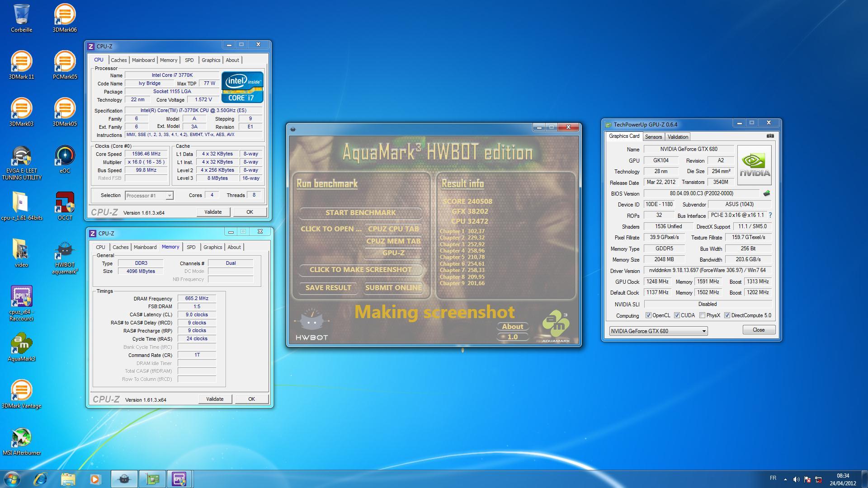This screenshot has height=488, width=868.
Task: Open Windows Explorer from the taskbar
Action: coord(68,479)
